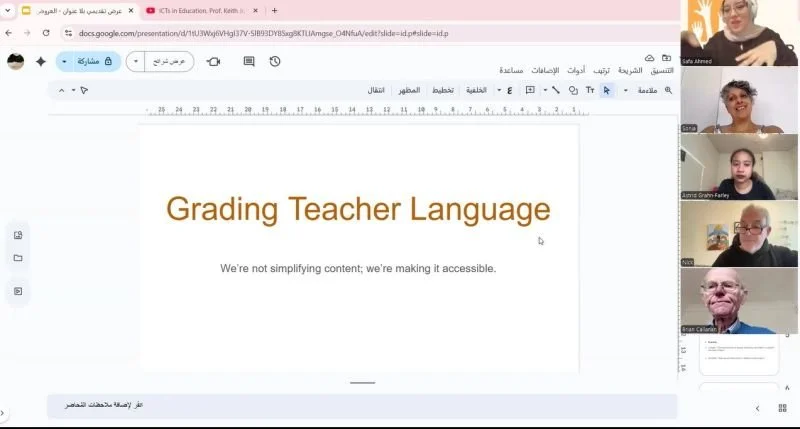Open the templates icon in left side panel
800x429 pixels.
18,235
